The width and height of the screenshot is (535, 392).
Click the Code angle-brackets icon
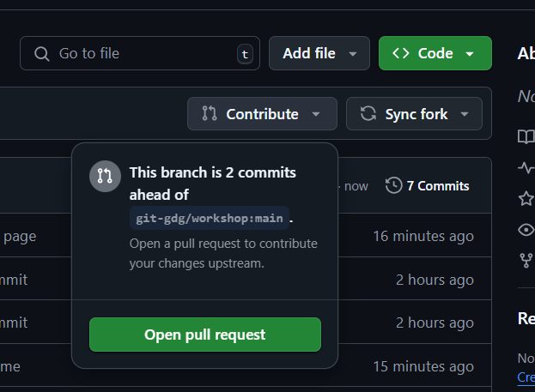point(400,53)
